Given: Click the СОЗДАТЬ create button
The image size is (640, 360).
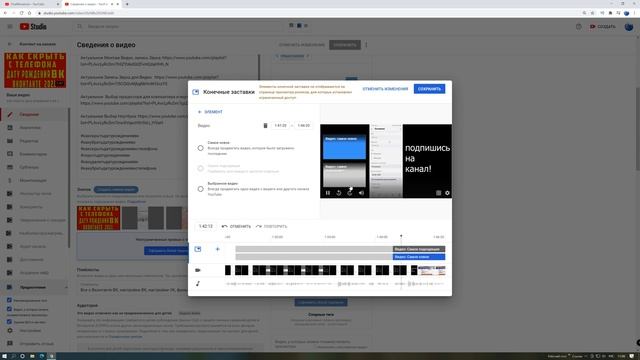Looking at the screenshot, I should [x=602, y=27].
